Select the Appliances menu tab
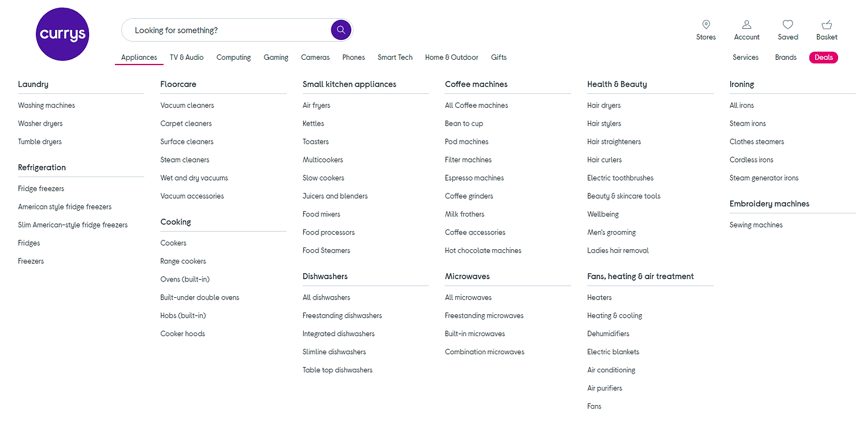The height and width of the screenshot is (421, 868). (x=139, y=57)
